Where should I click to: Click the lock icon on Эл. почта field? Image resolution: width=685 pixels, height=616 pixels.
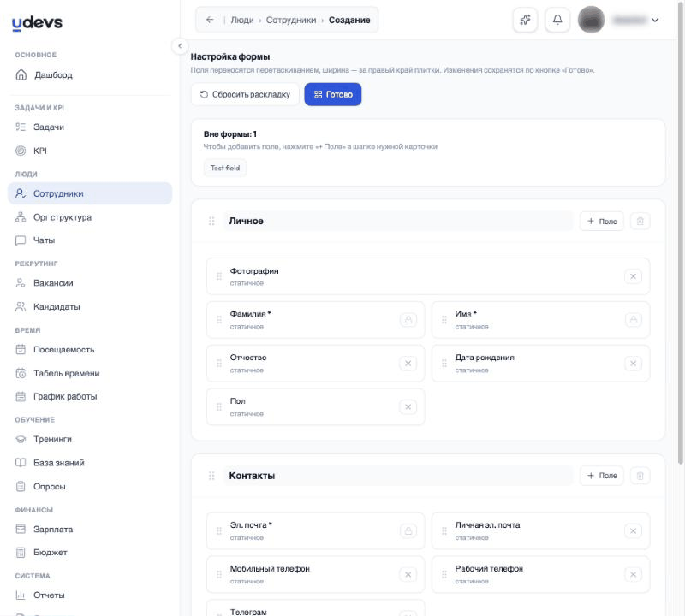tap(408, 530)
